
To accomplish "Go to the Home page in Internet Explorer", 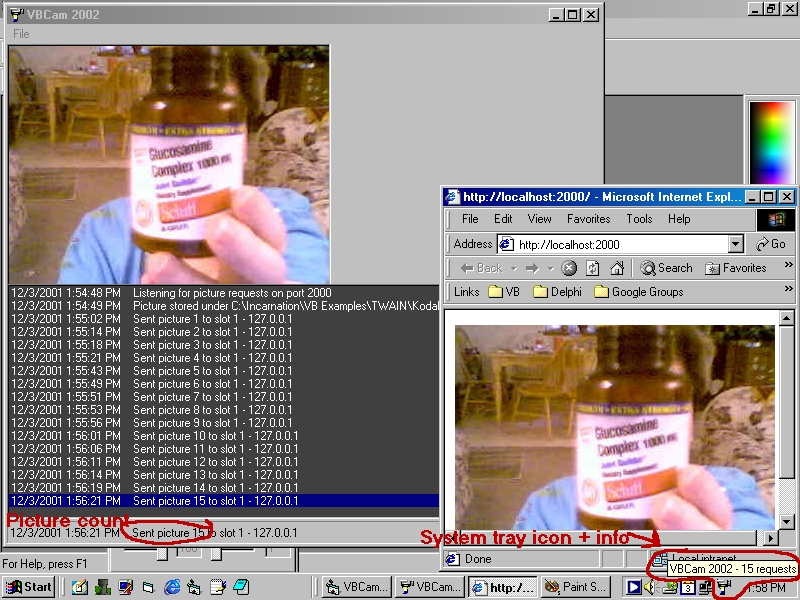I will coord(617,268).
